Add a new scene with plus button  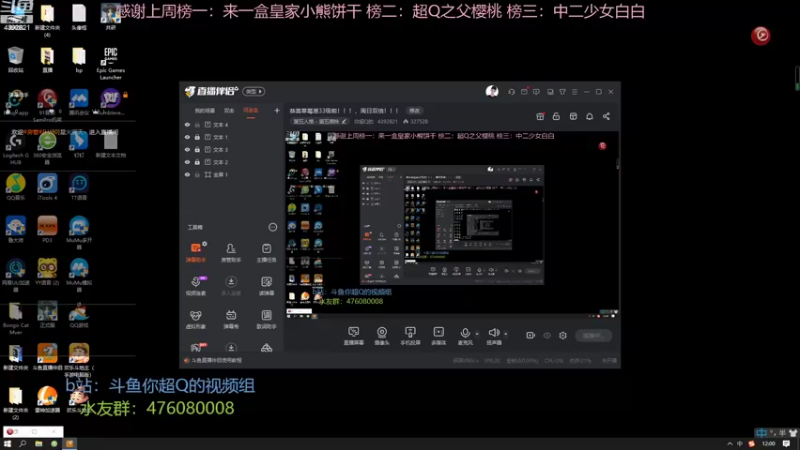277,110
